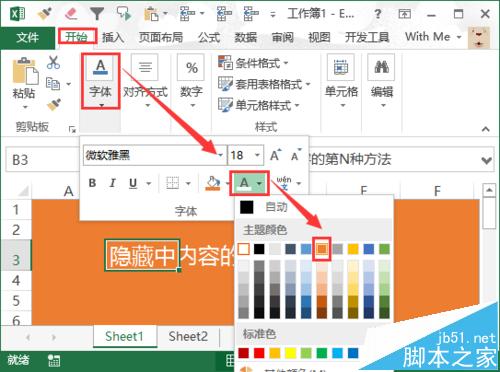Switch to the 数据 Data tab

[x=246, y=37]
